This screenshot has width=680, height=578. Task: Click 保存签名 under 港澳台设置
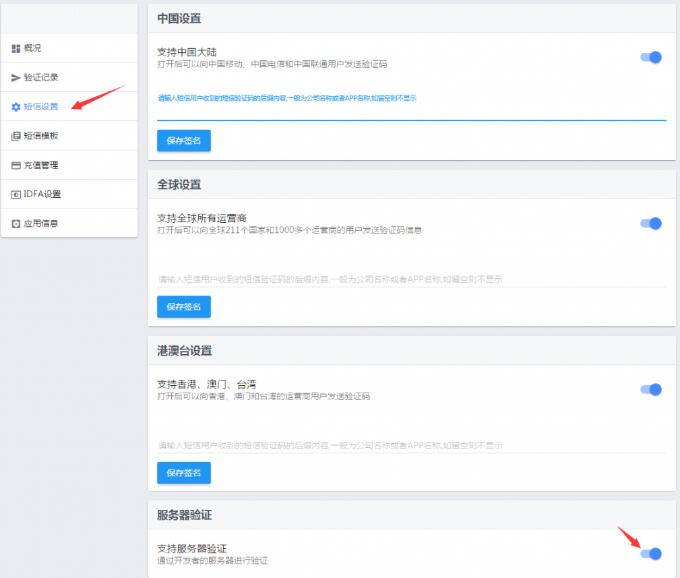click(x=184, y=473)
